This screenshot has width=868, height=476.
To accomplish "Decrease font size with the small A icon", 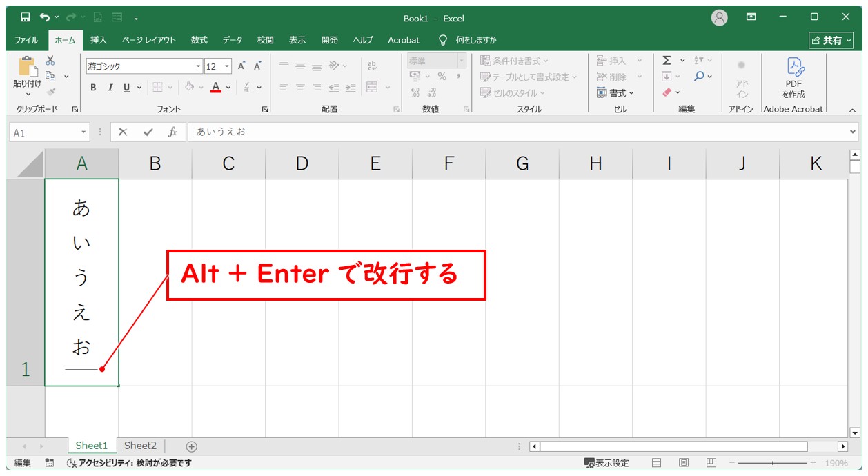I will pos(257,66).
